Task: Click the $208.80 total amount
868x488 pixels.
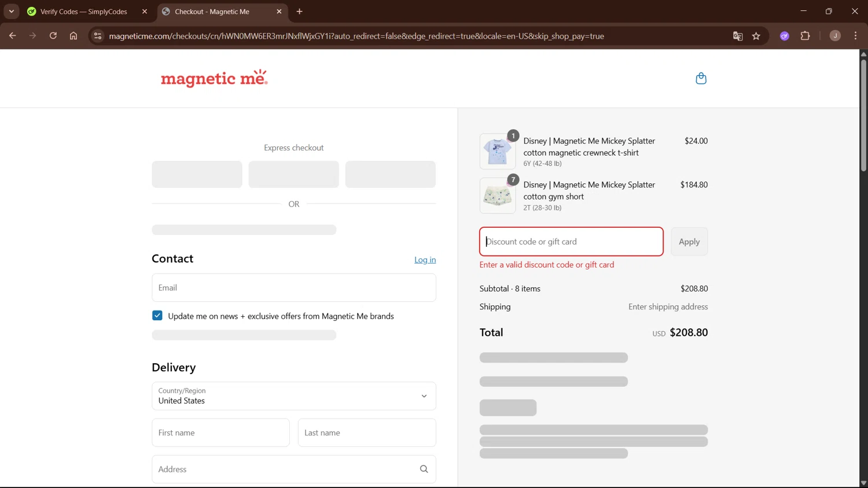Action: pos(689,332)
